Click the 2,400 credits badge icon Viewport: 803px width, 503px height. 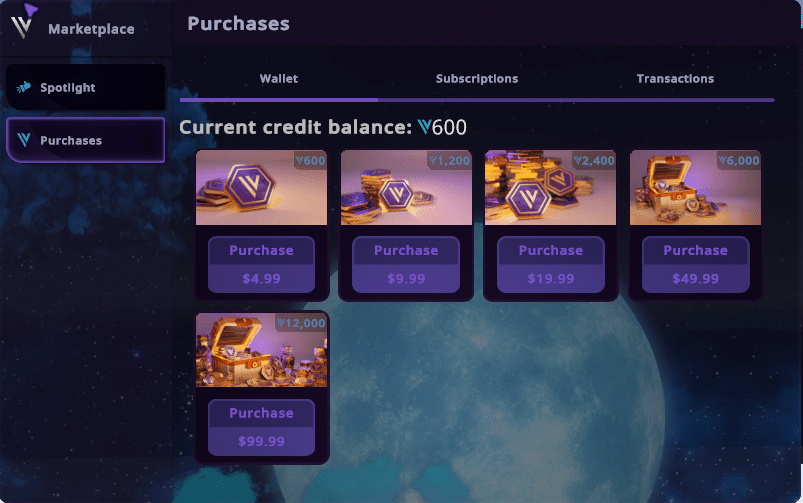pos(578,161)
